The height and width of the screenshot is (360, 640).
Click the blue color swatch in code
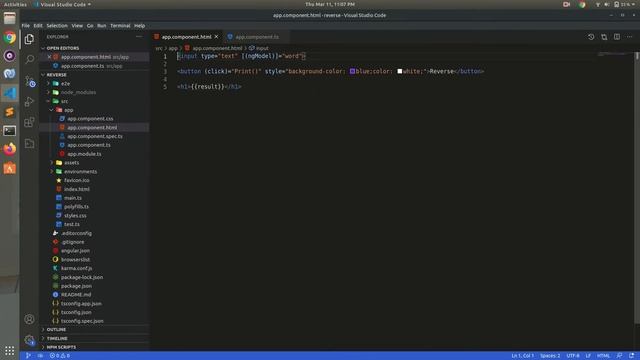(x=352, y=71)
